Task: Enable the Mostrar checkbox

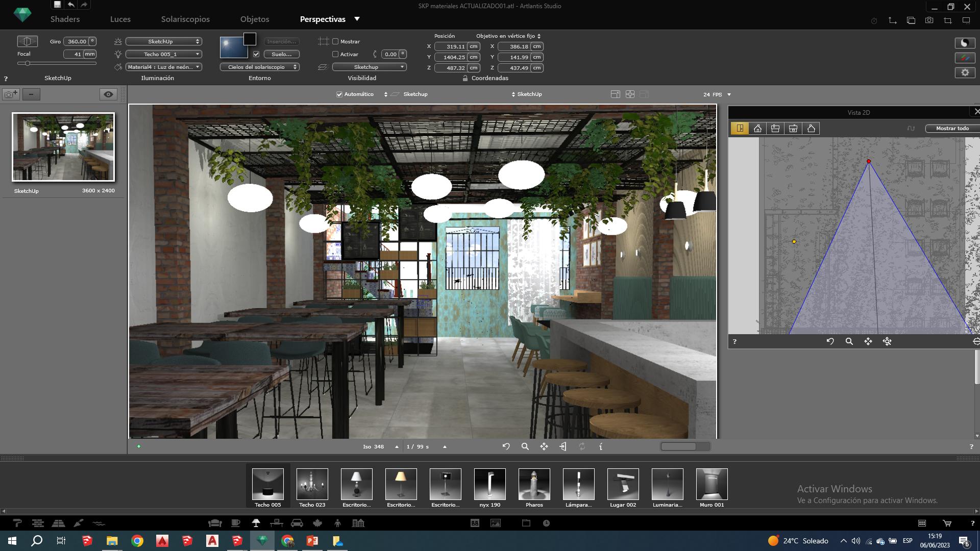Action: pos(335,41)
